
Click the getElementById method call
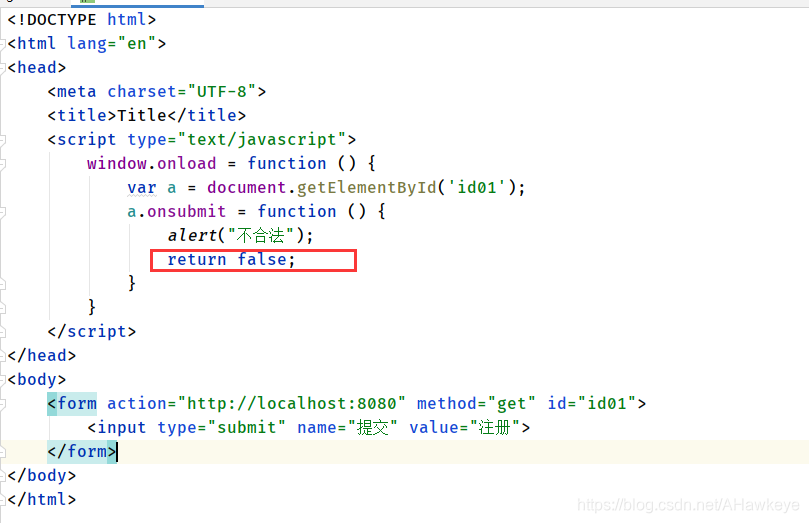click(366, 187)
